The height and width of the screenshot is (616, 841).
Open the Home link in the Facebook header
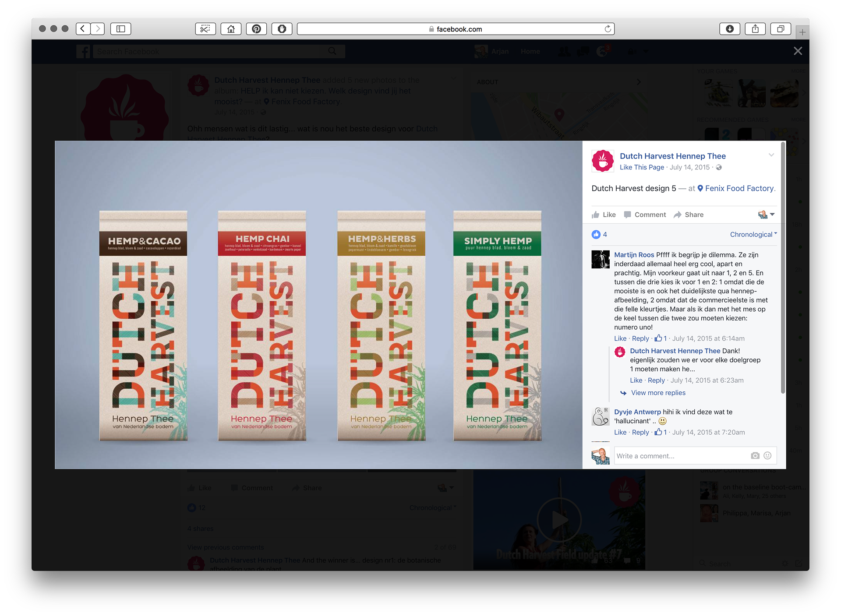[530, 51]
